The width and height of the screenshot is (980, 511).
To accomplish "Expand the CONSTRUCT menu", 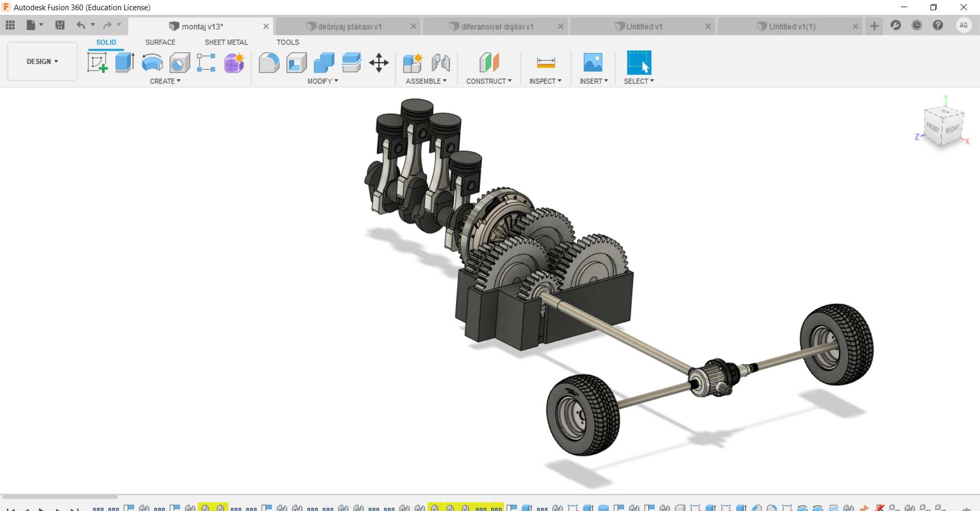I will [489, 81].
